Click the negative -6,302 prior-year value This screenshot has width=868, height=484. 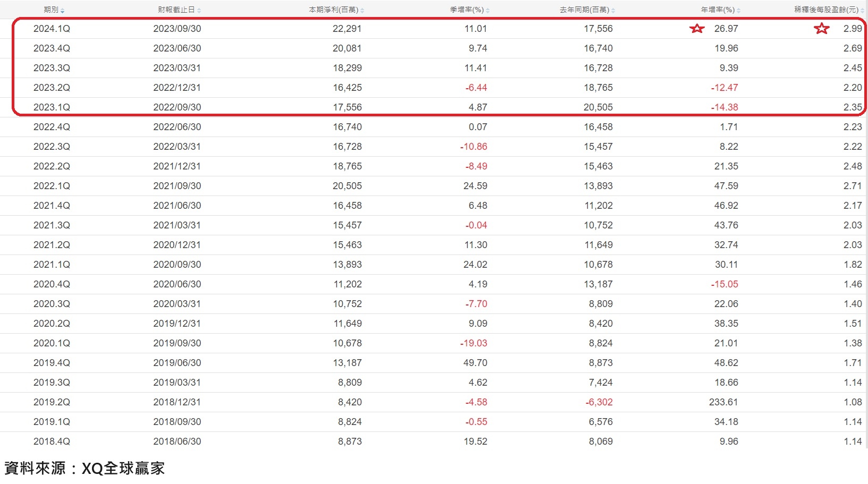point(599,402)
